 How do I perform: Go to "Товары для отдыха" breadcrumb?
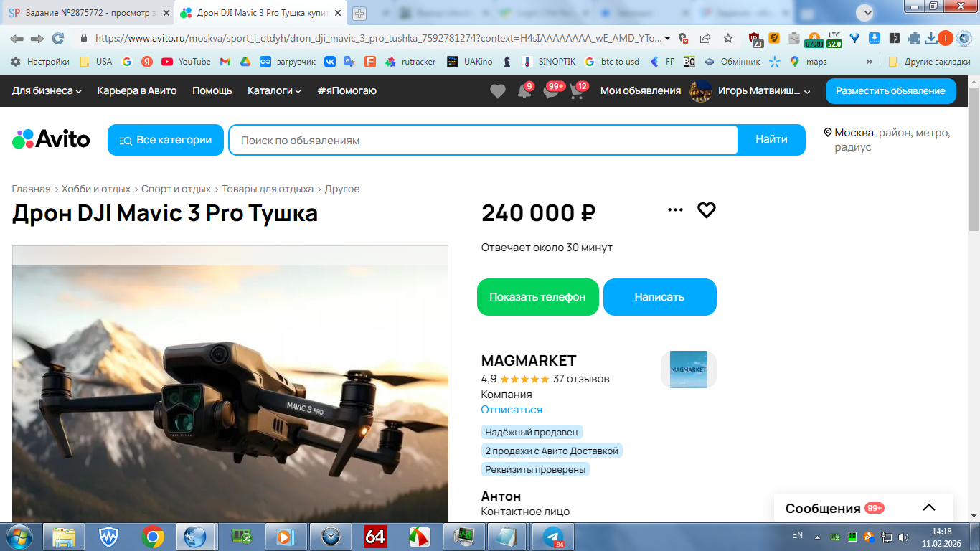coord(268,189)
